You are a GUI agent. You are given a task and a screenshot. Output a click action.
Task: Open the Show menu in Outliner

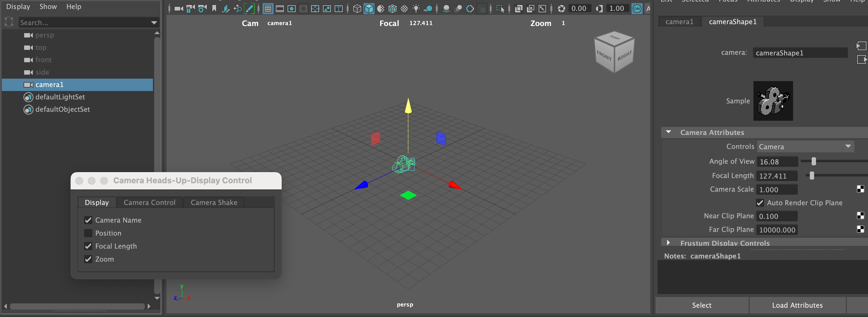(48, 7)
